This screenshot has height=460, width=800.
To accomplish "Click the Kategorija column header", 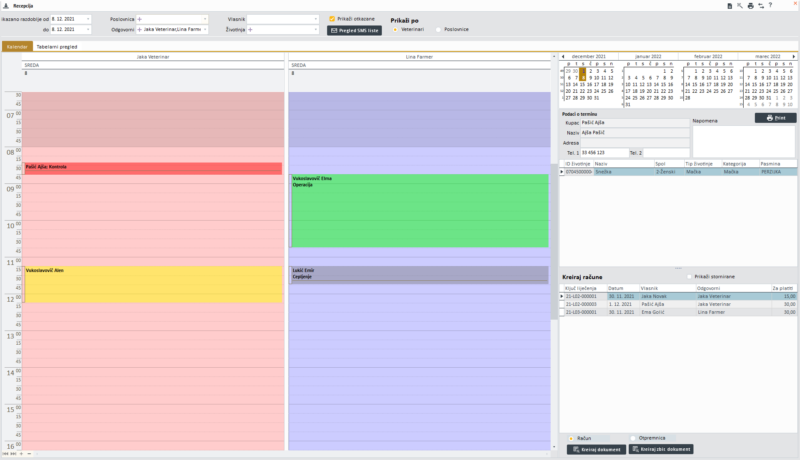I will click(x=740, y=164).
